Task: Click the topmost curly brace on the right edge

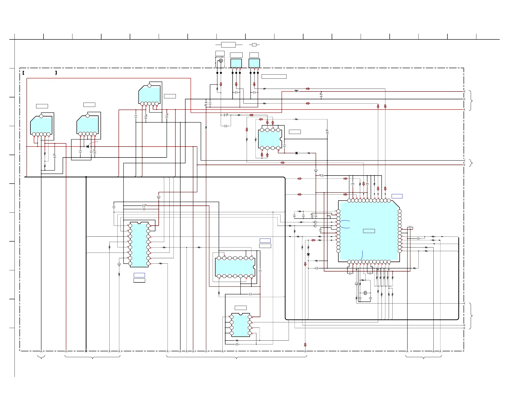Action: coord(471,100)
